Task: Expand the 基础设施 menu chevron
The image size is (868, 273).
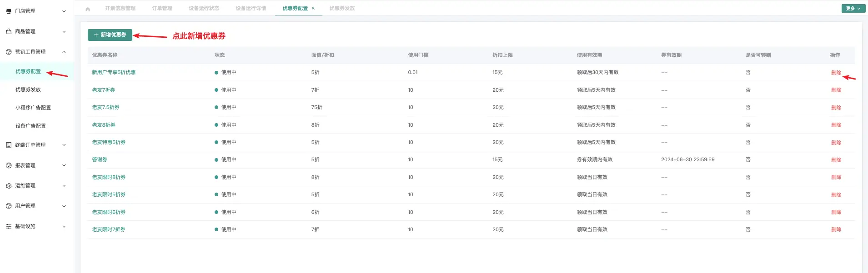Action: [x=64, y=226]
